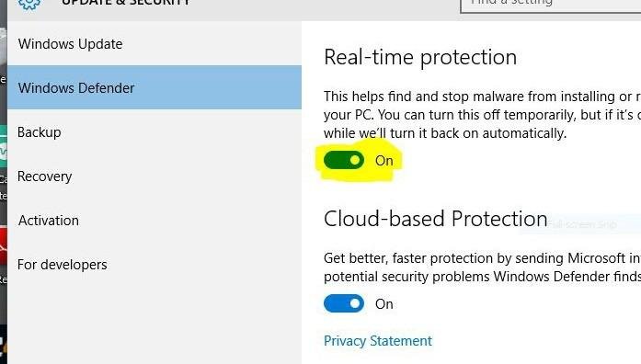The width and height of the screenshot is (641, 364).
Task: Click the taskbar icon at bottom-left corner
Action: [x=4, y=344]
